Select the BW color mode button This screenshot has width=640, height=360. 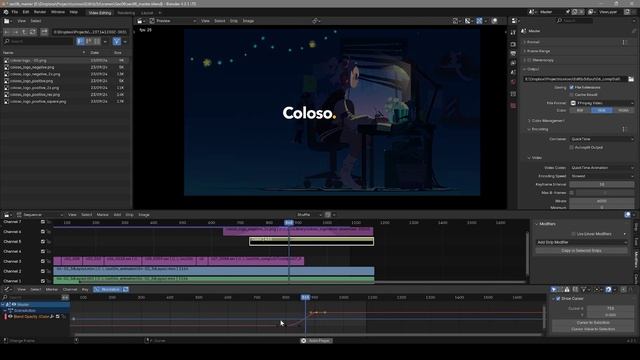(x=580, y=111)
